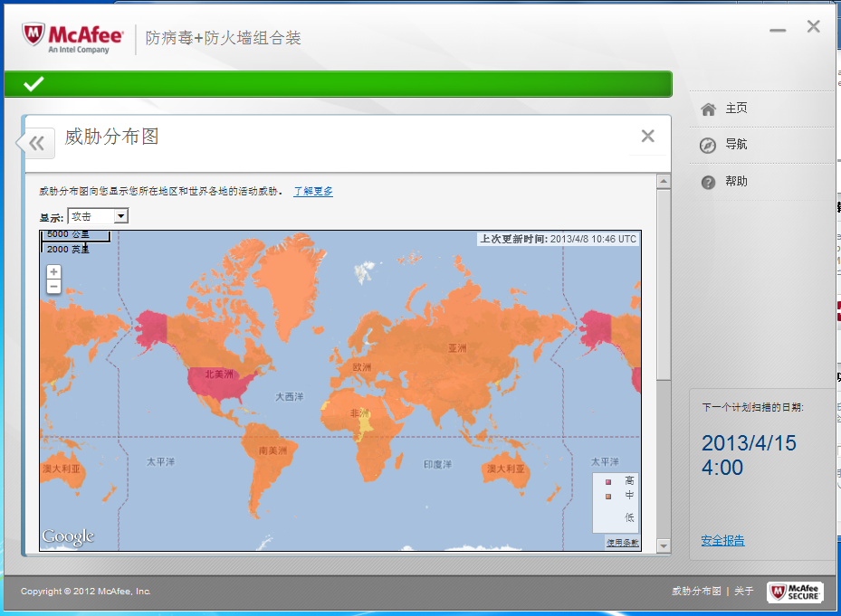Click the Google logo on the map
This screenshot has width=841, height=616.
68,537
